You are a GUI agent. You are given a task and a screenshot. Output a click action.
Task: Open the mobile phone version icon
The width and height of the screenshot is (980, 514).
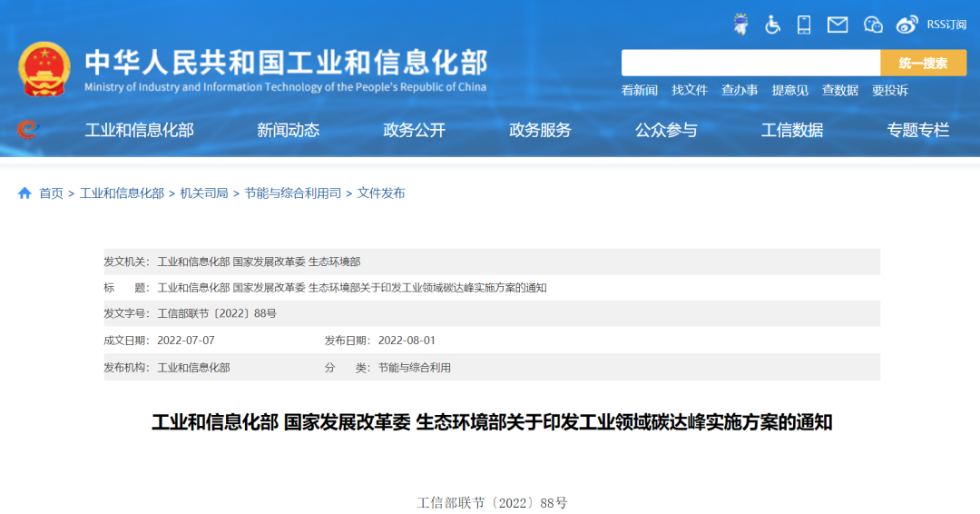[804, 25]
